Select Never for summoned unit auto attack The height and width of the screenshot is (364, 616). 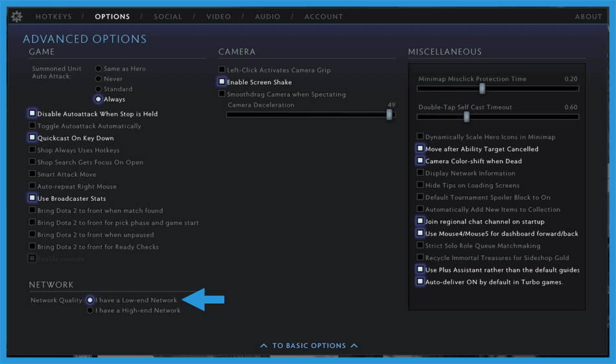click(98, 79)
